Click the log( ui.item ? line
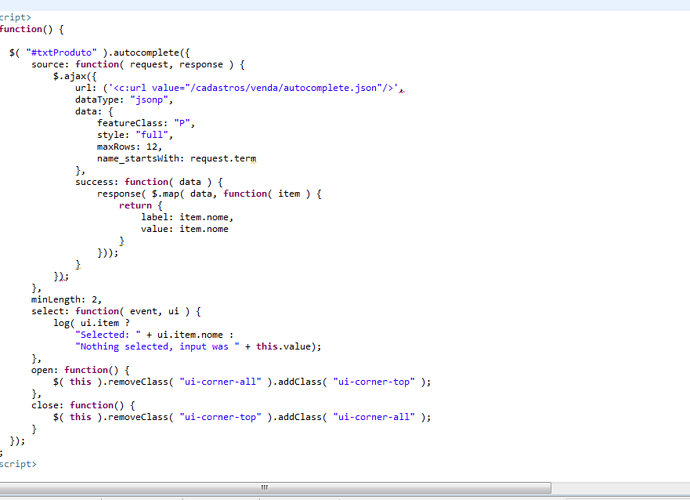This screenshot has width=690, height=500. tap(92, 323)
